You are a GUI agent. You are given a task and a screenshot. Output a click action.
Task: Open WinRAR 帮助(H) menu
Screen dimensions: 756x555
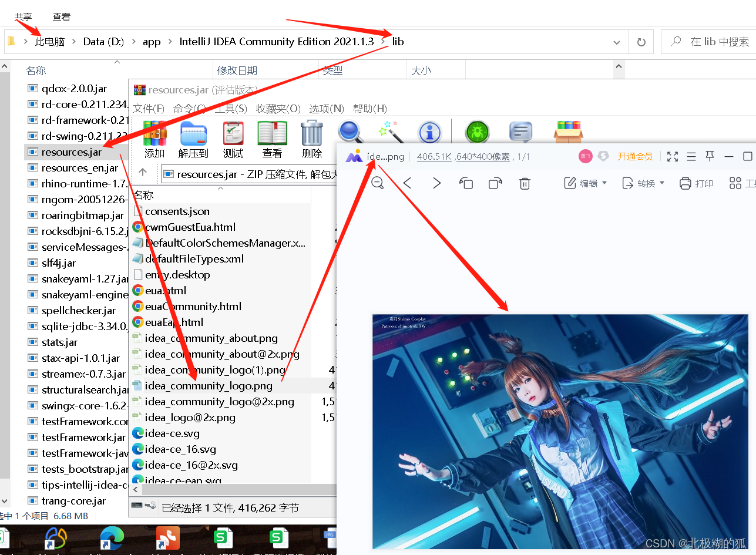(370, 109)
